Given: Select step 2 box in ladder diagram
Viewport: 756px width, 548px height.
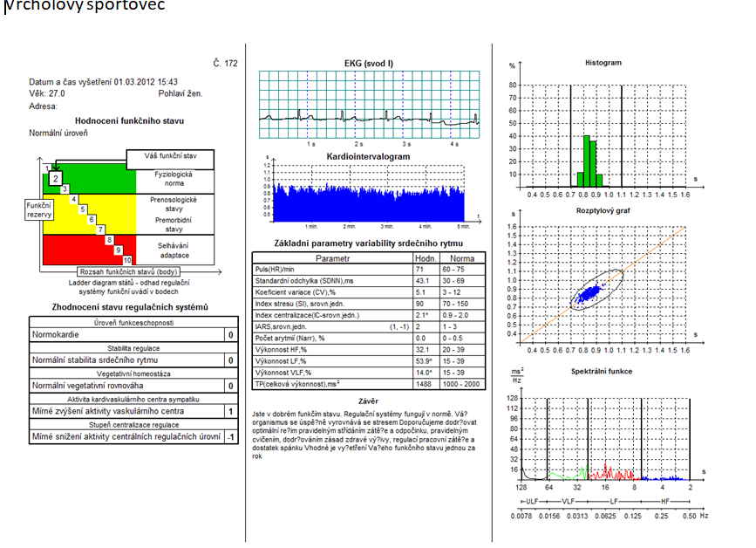Looking at the screenshot, I should [x=55, y=179].
